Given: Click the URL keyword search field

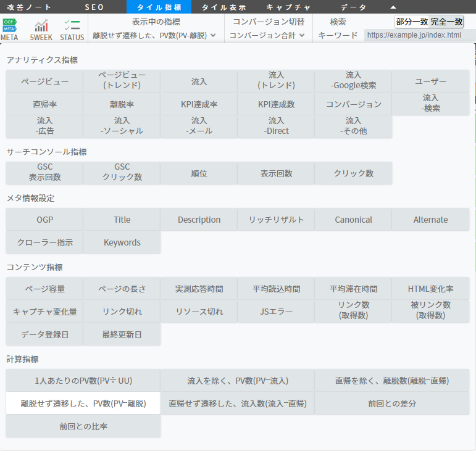Looking at the screenshot, I should 420,35.
